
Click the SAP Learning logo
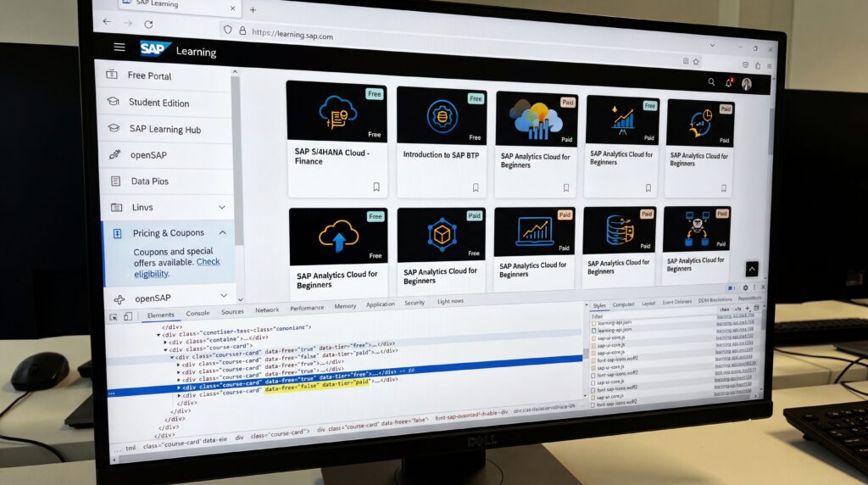coord(178,50)
